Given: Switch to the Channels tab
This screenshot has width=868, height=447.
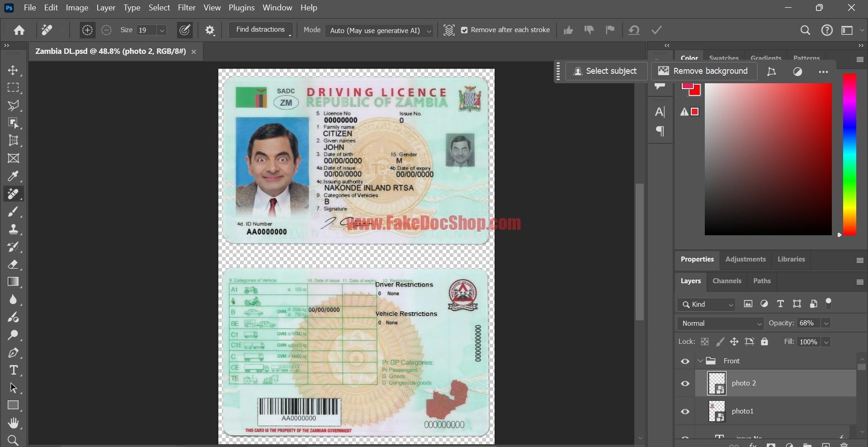Looking at the screenshot, I should click(727, 281).
